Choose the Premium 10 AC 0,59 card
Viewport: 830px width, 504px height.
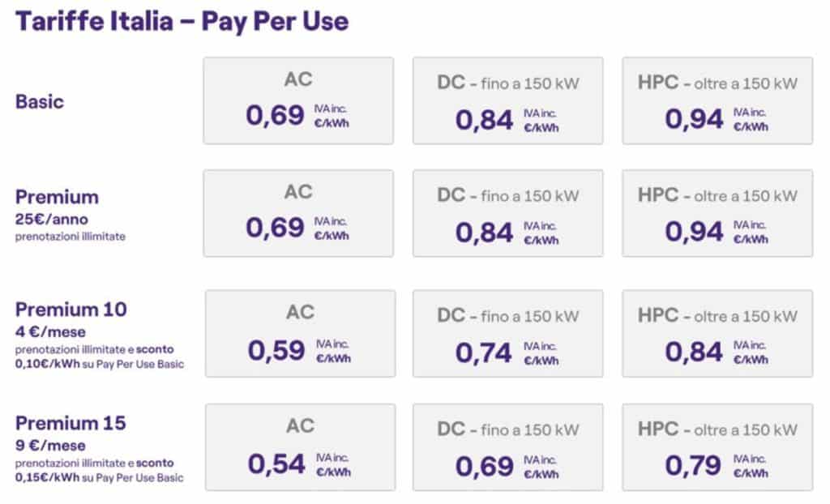(301, 334)
